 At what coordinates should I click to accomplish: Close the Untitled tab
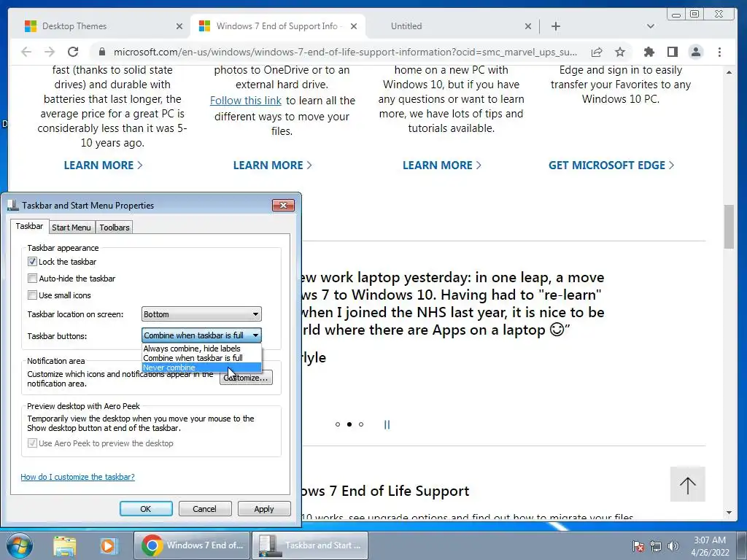528,26
